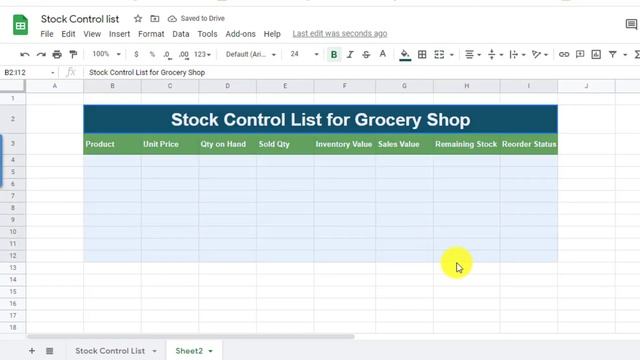The height and width of the screenshot is (360, 640).
Task: Switch to the Stock Control List tab
Action: point(110,351)
